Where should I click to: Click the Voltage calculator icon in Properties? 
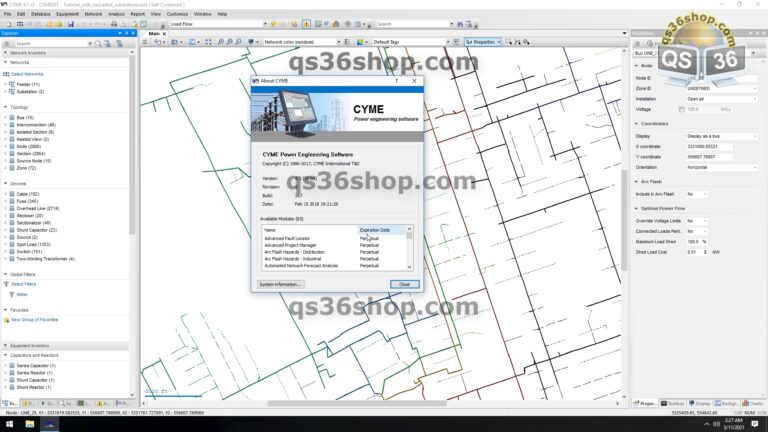[x=681, y=109]
